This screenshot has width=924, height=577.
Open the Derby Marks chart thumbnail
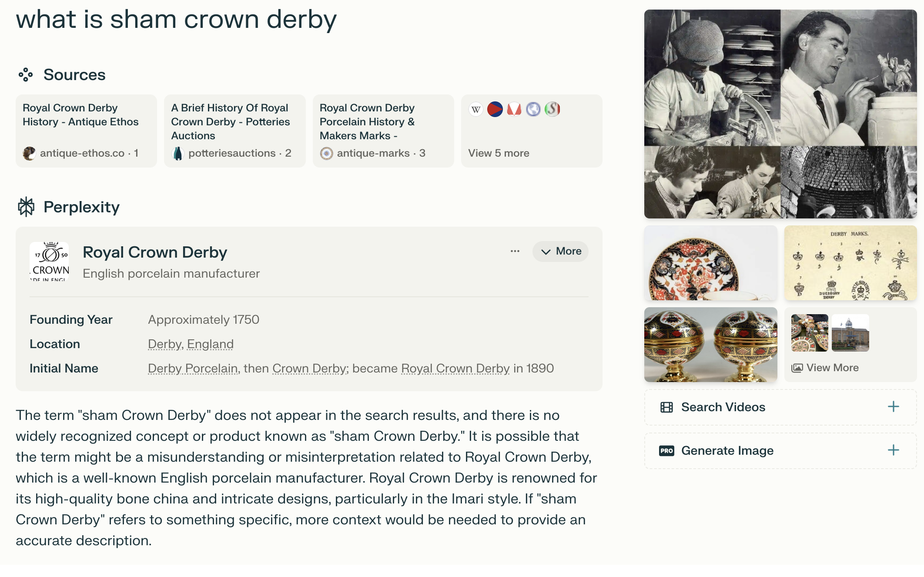[850, 263]
